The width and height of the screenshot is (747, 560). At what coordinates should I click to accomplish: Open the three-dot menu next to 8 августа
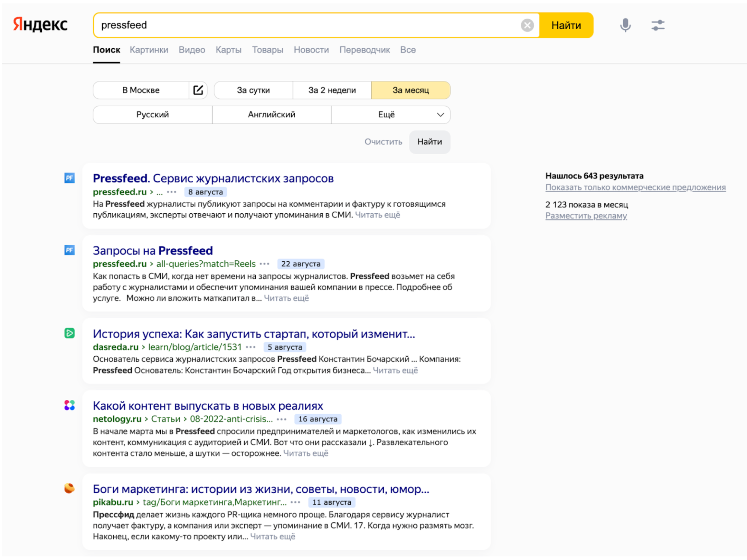pyautogui.click(x=172, y=192)
